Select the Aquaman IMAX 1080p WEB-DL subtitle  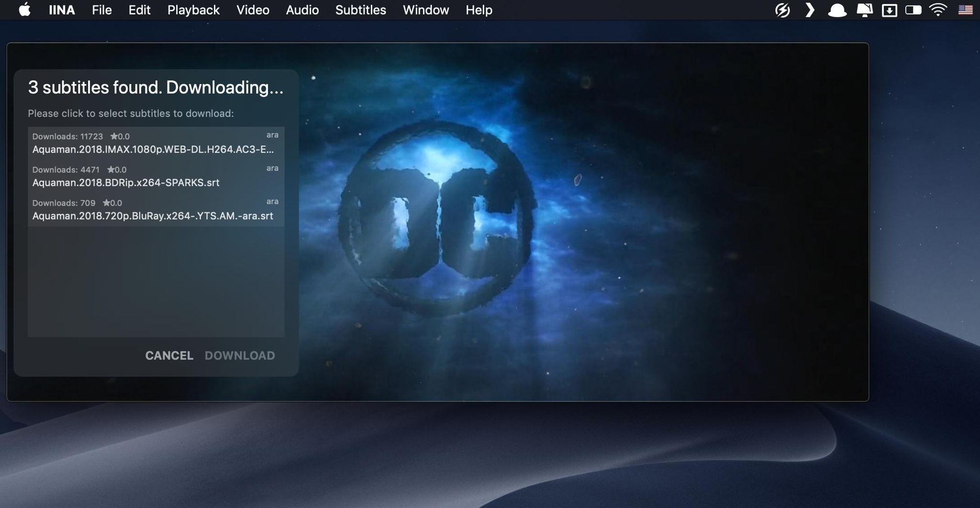(156, 144)
